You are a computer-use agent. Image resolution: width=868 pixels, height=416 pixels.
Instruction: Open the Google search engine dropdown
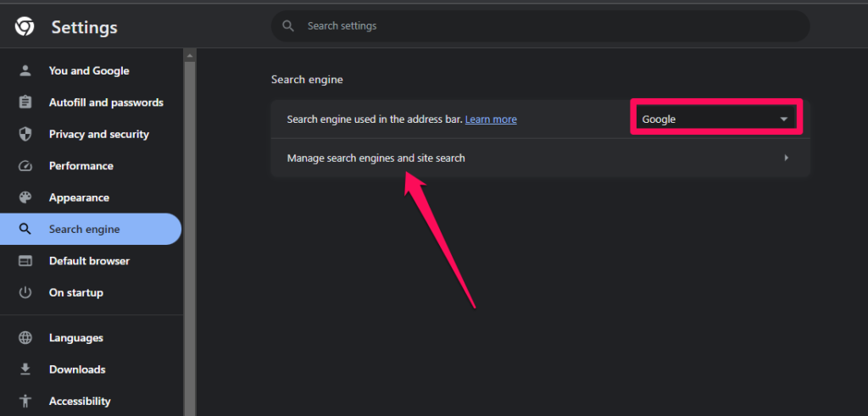pos(715,119)
